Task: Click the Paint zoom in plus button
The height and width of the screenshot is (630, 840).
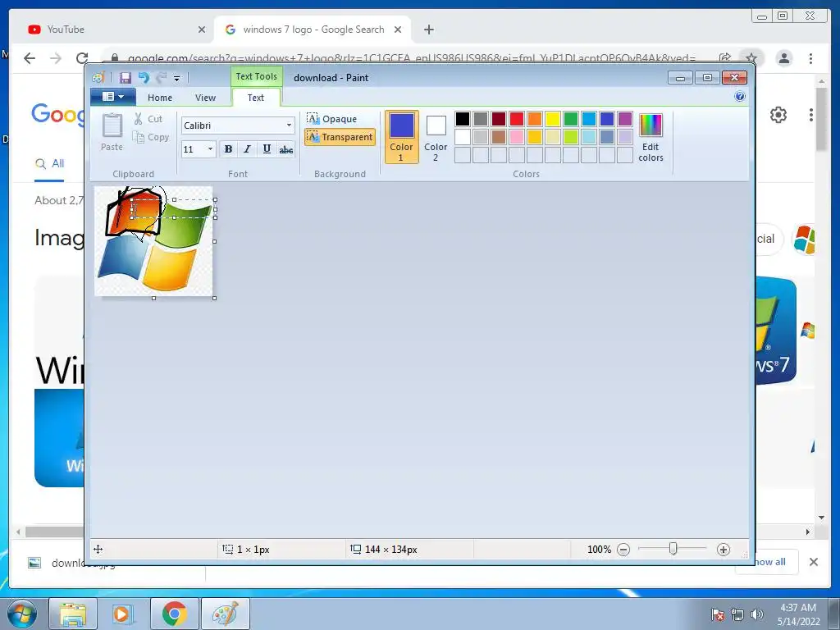Action: point(724,550)
